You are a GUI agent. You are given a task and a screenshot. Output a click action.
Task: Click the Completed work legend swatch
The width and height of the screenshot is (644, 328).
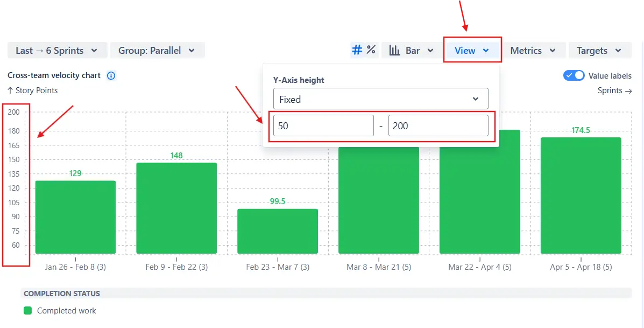pos(26,311)
